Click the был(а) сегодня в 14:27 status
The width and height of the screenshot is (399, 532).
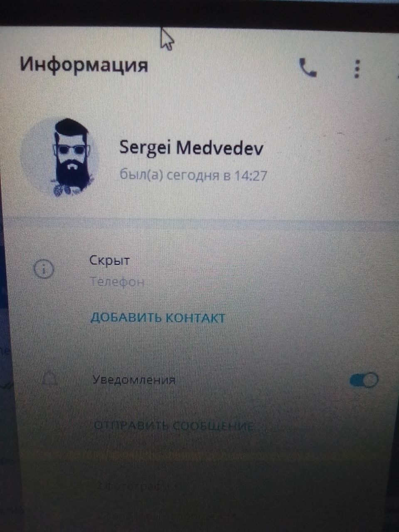[193, 175]
